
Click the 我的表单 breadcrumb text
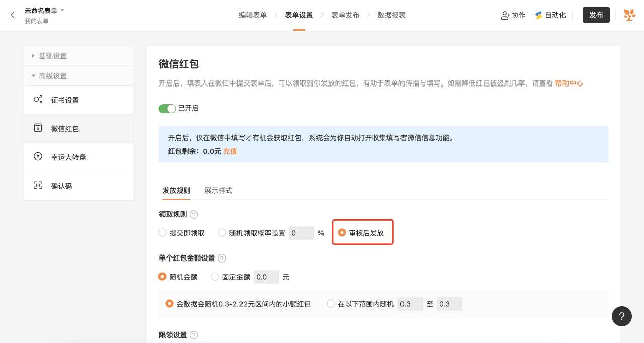37,21
